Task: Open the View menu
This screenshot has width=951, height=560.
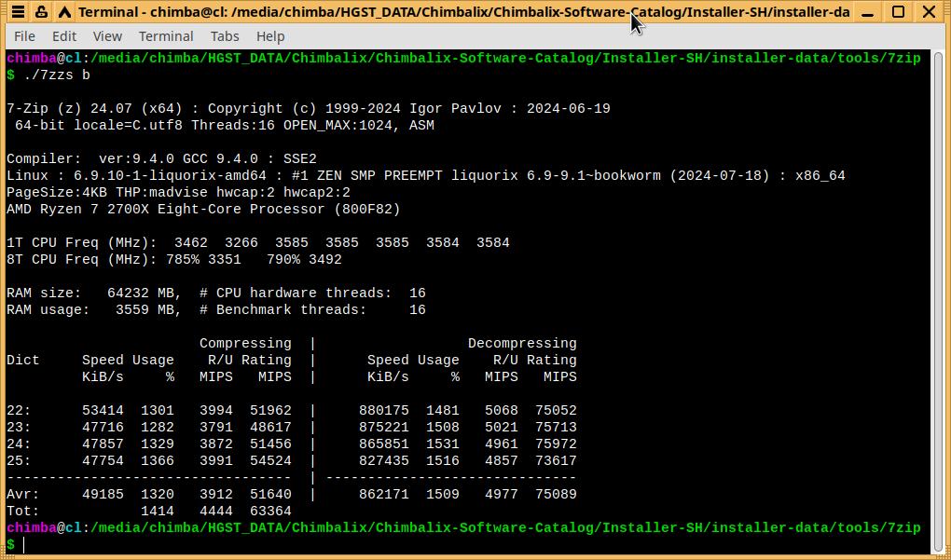Action: tap(107, 36)
